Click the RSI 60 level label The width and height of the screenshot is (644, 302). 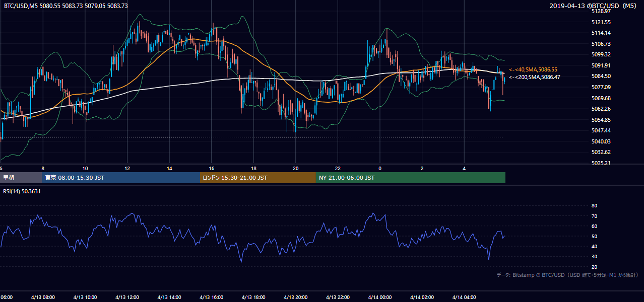point(594,226)
